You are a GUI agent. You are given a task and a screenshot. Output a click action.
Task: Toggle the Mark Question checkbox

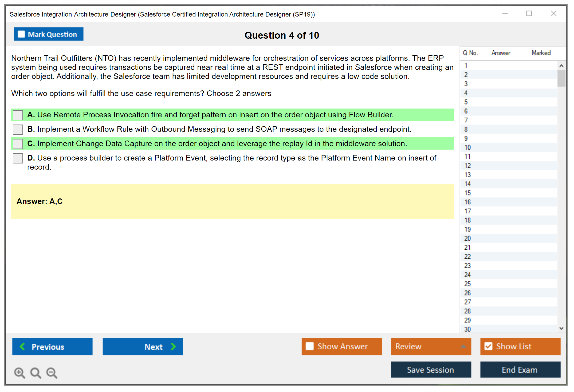tap(21, 34)
